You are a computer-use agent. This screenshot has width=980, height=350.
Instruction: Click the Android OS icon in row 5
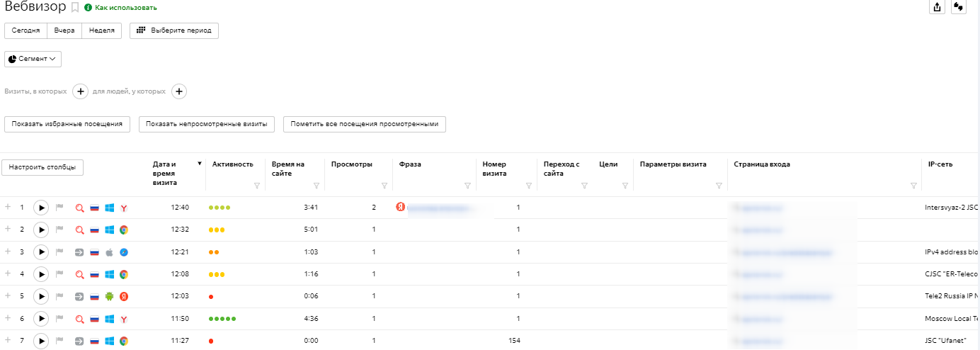[109, 296]
